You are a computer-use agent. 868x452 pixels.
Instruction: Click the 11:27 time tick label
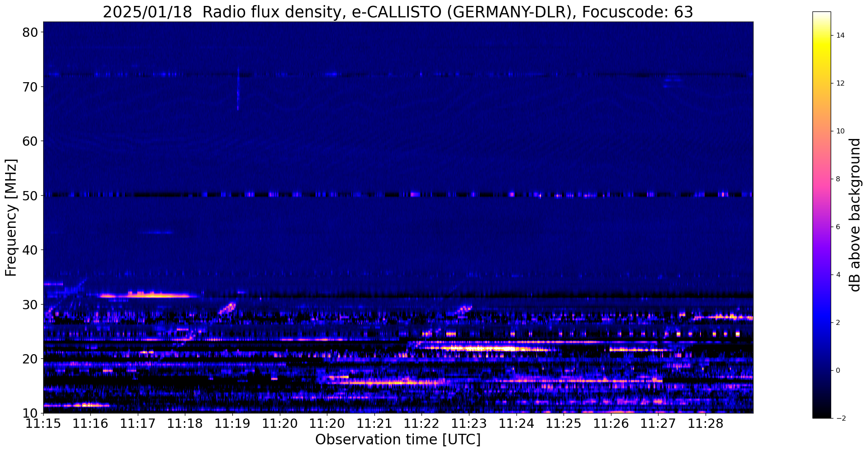[658, 424]
